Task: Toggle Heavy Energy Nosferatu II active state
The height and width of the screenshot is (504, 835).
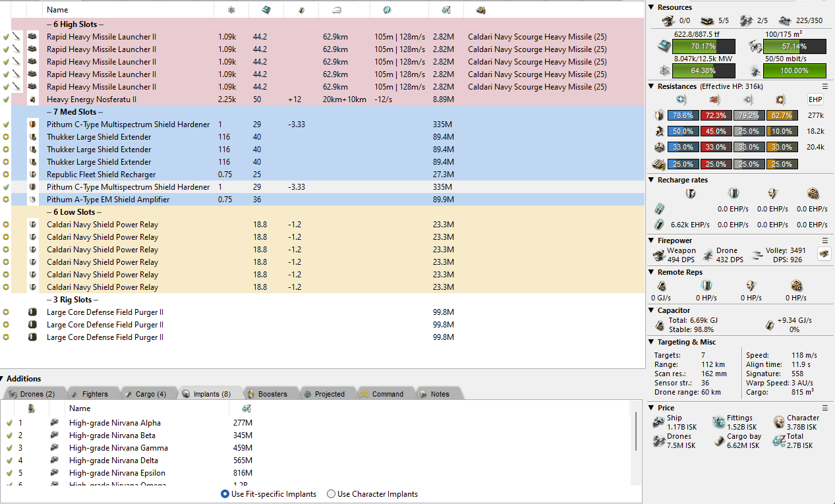Action: click(7, 99)
